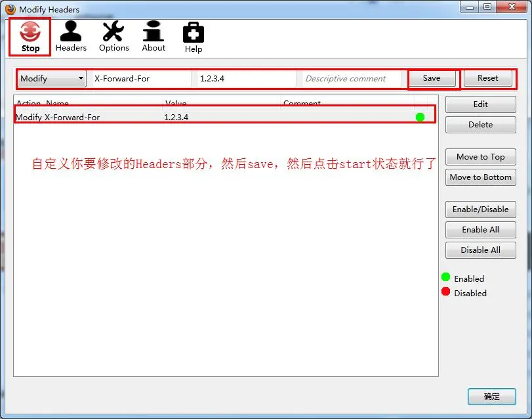This screenshot has width=532, height=419.
Task: Click Enable All button
Action: pos(480,230)
